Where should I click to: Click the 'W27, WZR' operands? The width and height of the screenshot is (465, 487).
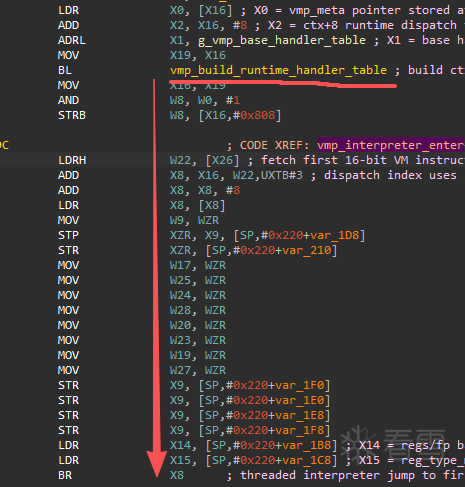[x=198, y=370]
